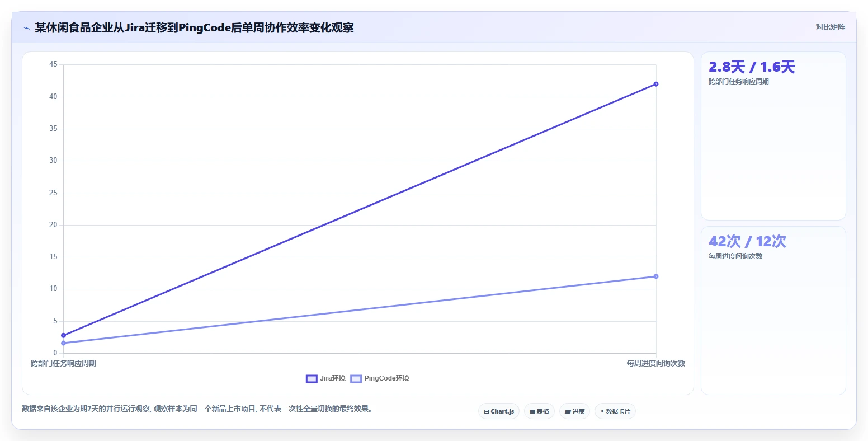Click the 跨部门任务响应周期 card caption
The height and width of the screenshot is (441, 868).
739,82
